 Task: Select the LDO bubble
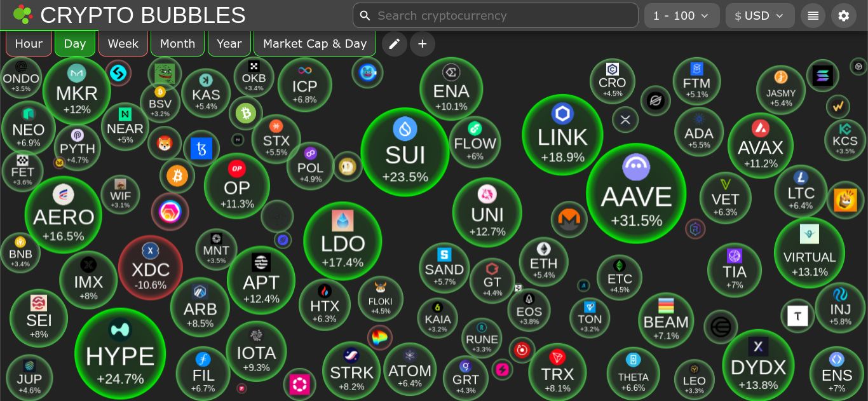click(x=342, y=241)
